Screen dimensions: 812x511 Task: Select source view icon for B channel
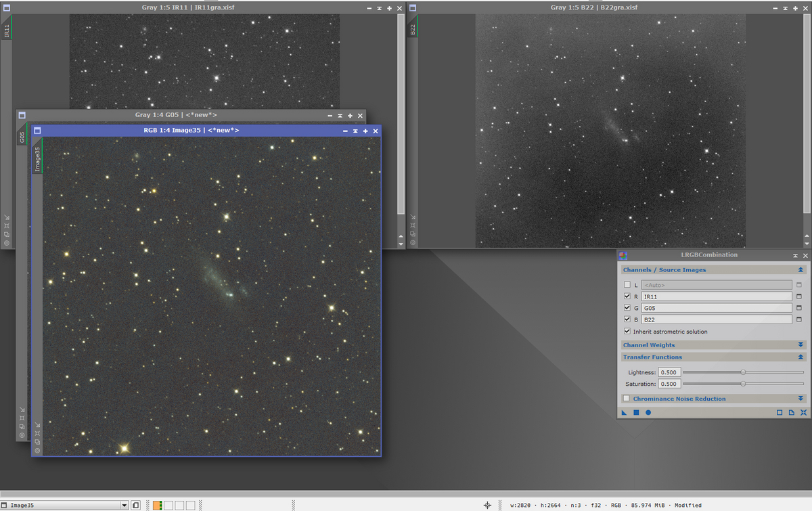tap(799, 319)
